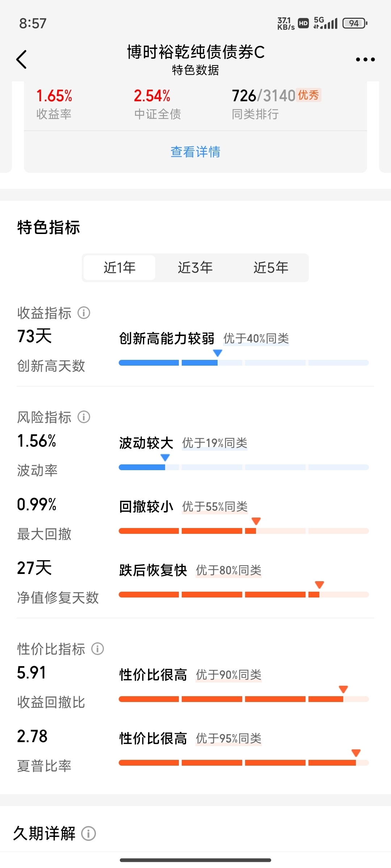Viewport: 391px width, 868px height.
Task: Switch to the 近3年 tab
Action: (195, 268)
